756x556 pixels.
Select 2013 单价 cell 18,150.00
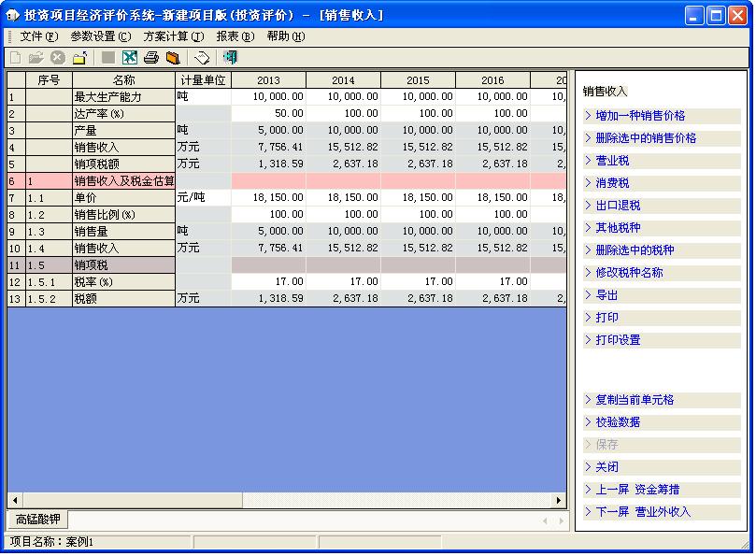[268, 197]
